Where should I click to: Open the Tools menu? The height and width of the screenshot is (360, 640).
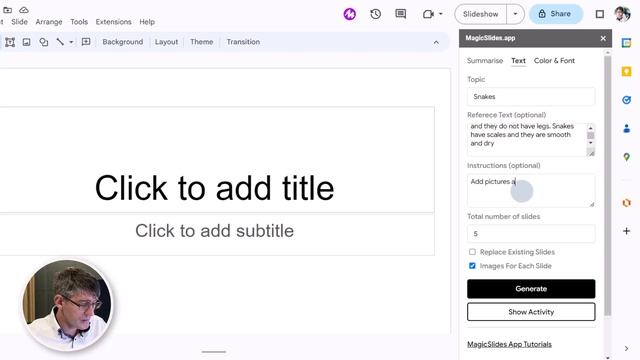click(79, 22)
